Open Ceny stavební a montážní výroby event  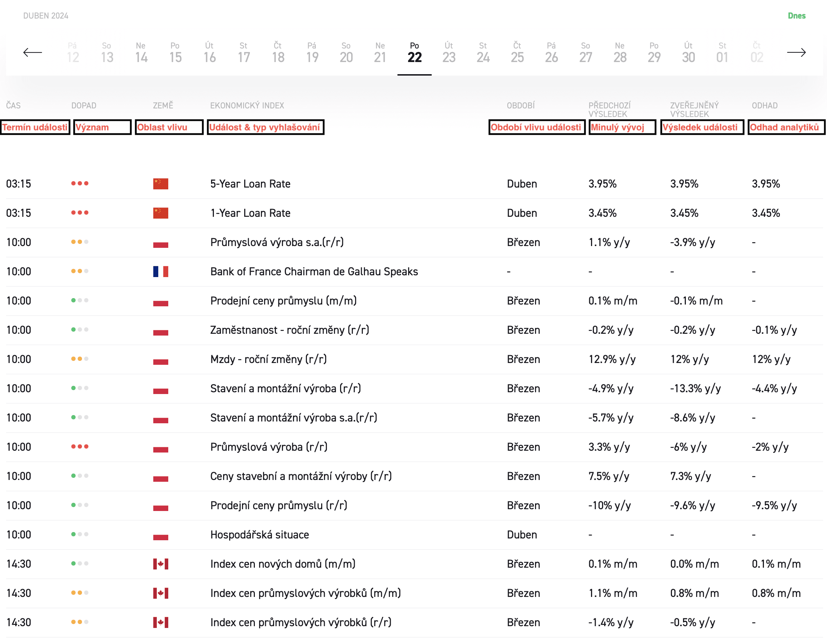click(301, 476)
